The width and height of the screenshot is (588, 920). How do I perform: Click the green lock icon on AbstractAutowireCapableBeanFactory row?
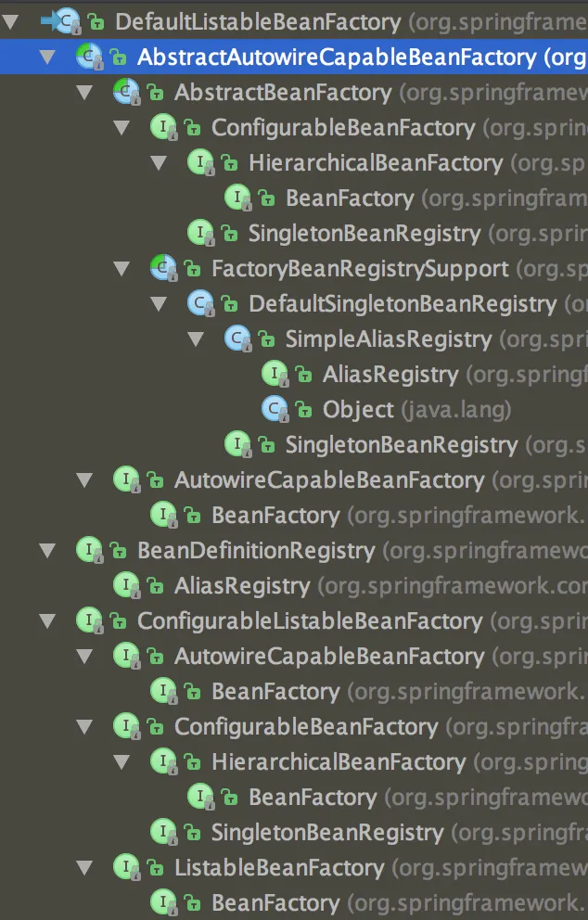point(118,58)
